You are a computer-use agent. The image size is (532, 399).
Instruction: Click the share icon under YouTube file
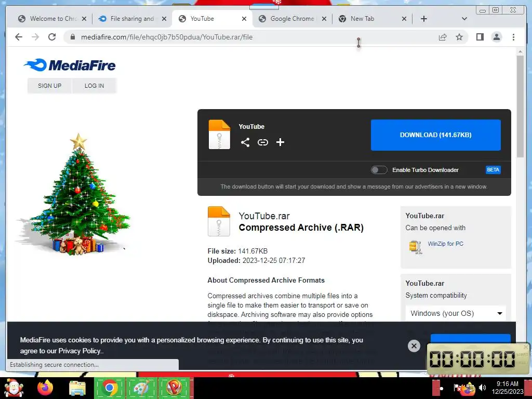(x=245, y=142)
